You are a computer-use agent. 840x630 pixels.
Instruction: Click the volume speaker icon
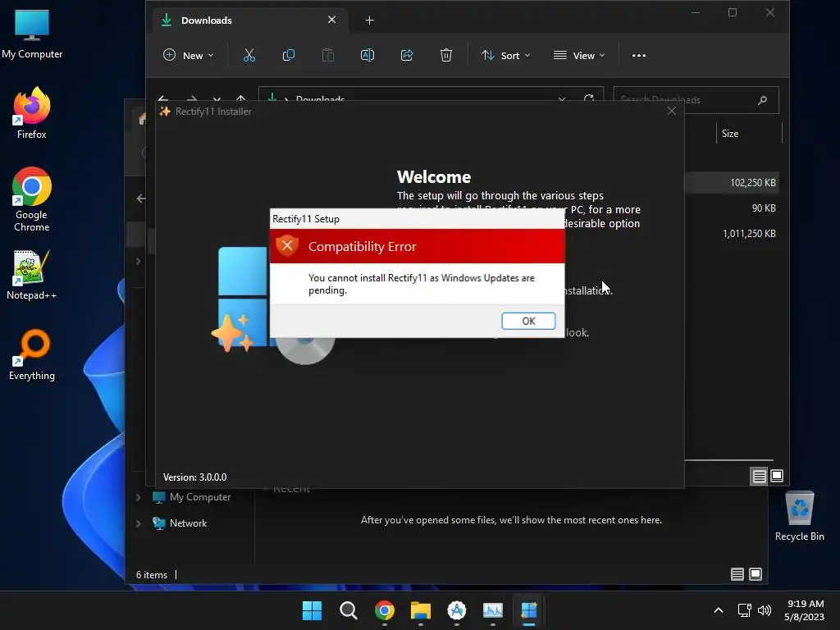tap(765, 610)
